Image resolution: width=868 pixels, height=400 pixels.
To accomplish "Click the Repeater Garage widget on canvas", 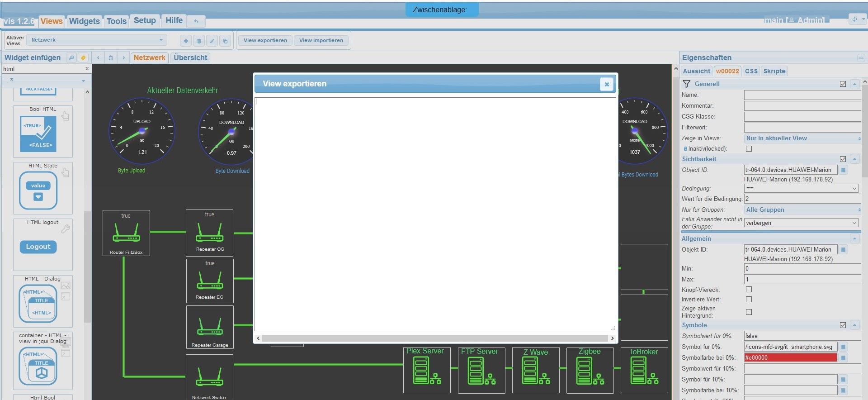I will 210,327.
